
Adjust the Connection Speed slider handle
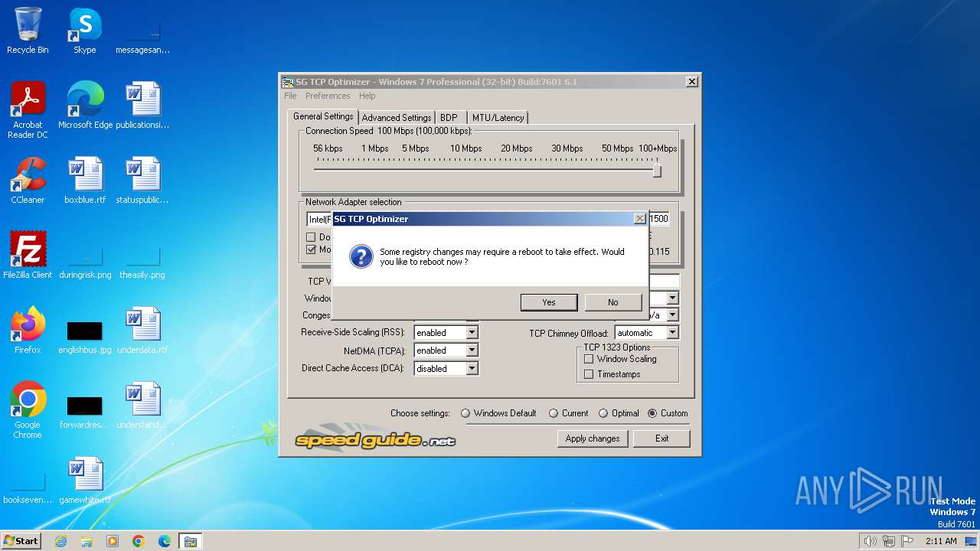(x=656, y=170)
